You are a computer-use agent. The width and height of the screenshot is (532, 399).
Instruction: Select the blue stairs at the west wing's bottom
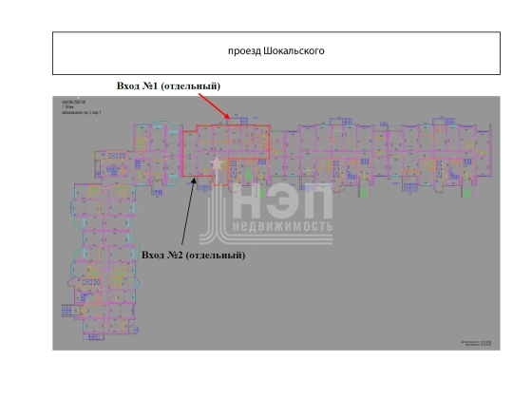tap(95, 337)
